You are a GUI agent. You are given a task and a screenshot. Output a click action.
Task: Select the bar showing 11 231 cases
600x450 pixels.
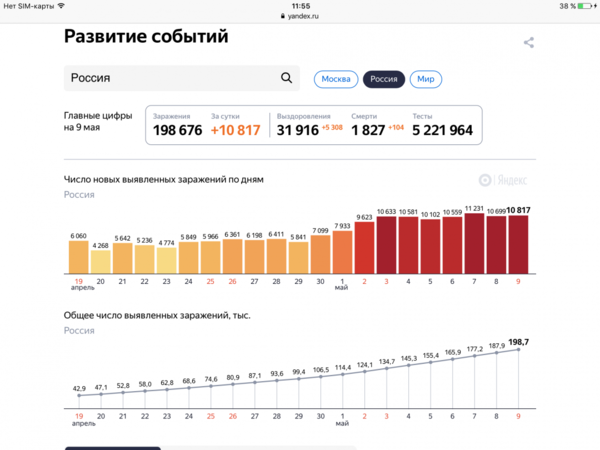(x=474, y=243)
